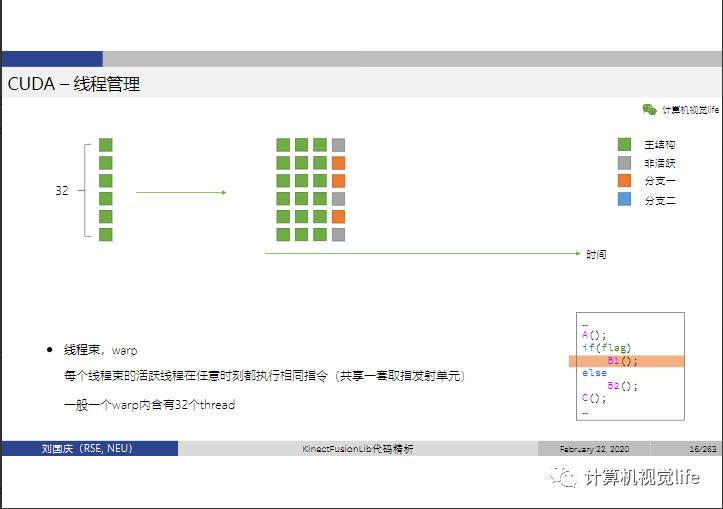
Task: Click the line "一般一个warp内含有32个thread"
Action: (149, 405)
